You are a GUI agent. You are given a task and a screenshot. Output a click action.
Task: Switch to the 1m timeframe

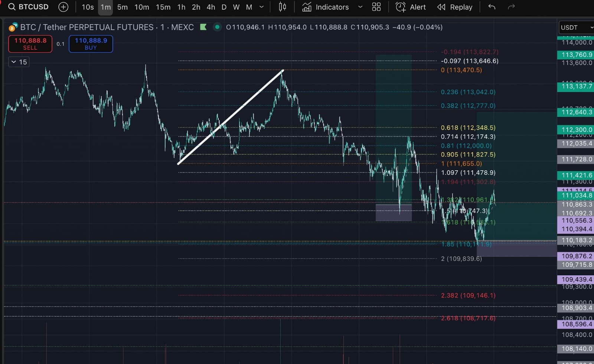click(x=105, y=7)
